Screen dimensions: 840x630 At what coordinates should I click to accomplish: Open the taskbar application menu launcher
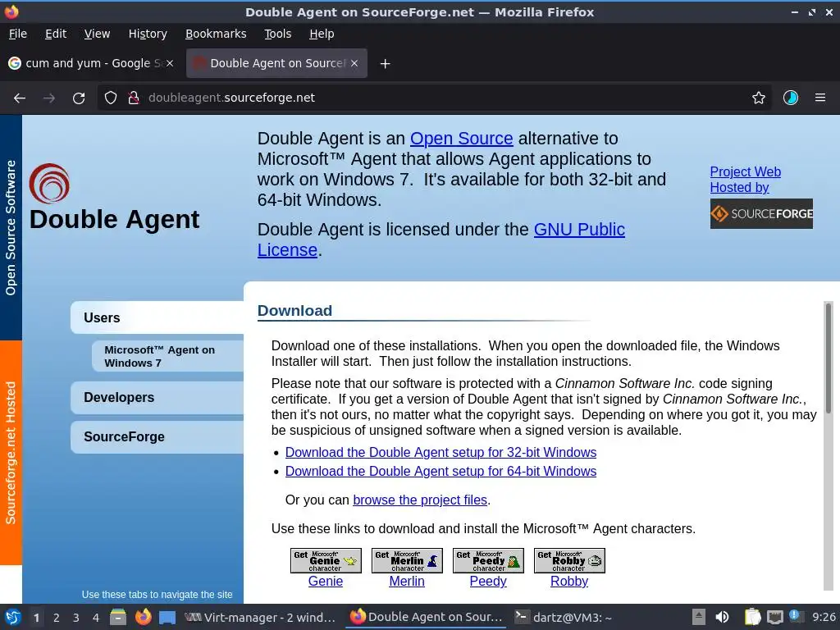[x=13, y=617]
